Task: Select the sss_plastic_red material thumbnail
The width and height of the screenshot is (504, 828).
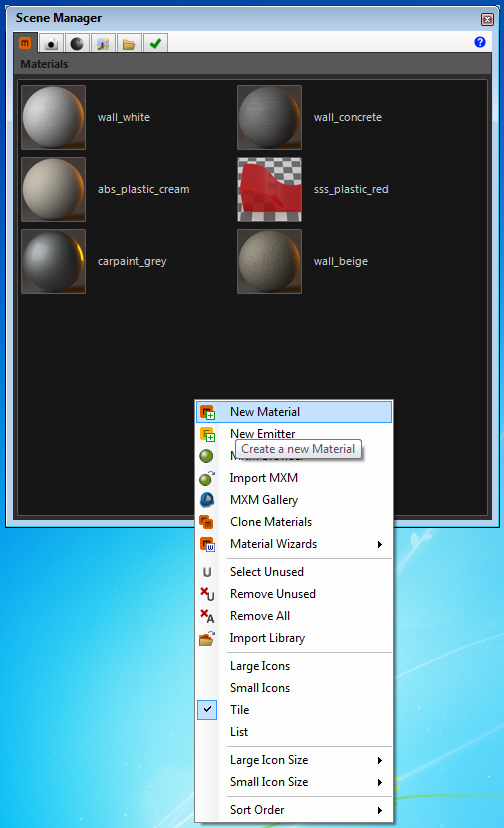Action: [x=269, y=190]
